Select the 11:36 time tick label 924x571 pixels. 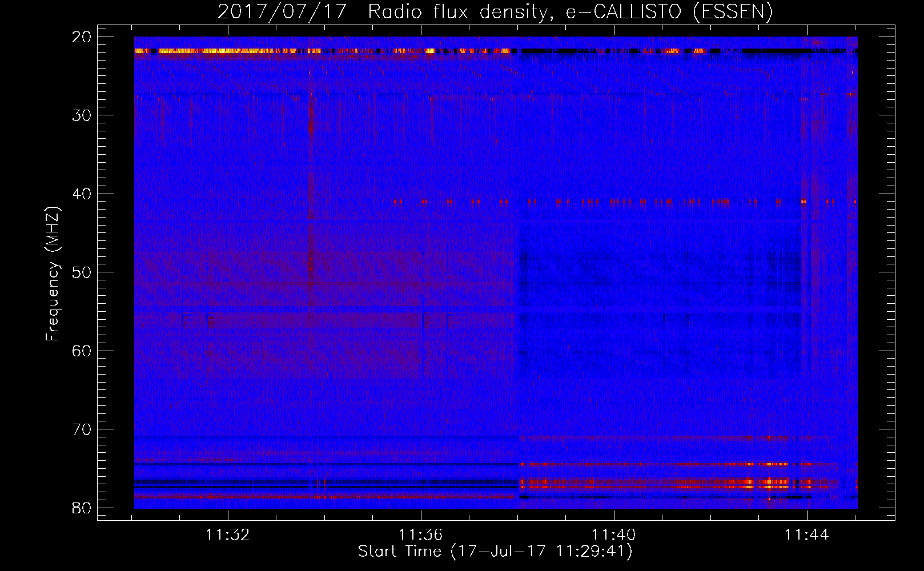click(x=420, y=535)
